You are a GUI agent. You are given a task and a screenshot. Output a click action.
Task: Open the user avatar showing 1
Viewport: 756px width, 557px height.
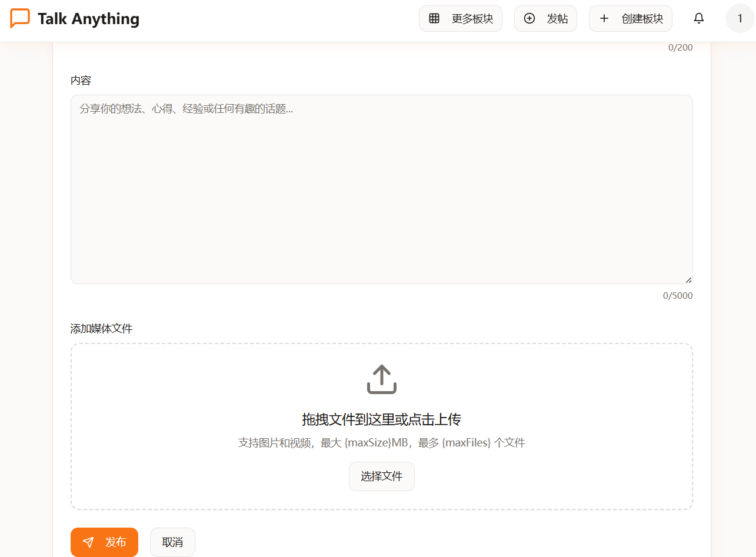[740, 18]
